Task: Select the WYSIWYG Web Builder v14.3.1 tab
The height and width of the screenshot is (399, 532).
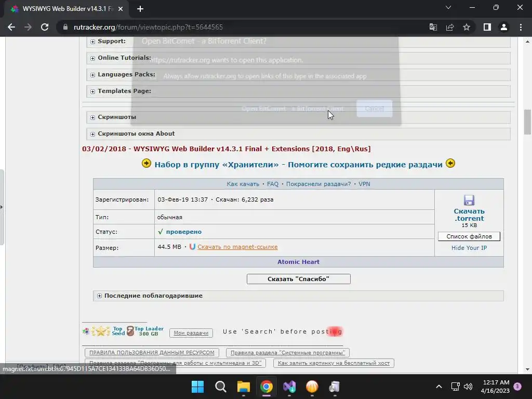Action: tap(66, 9)
